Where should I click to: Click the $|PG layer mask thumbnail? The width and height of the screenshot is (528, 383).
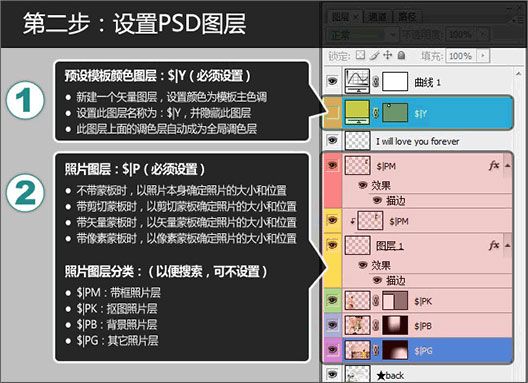[395, 350]
